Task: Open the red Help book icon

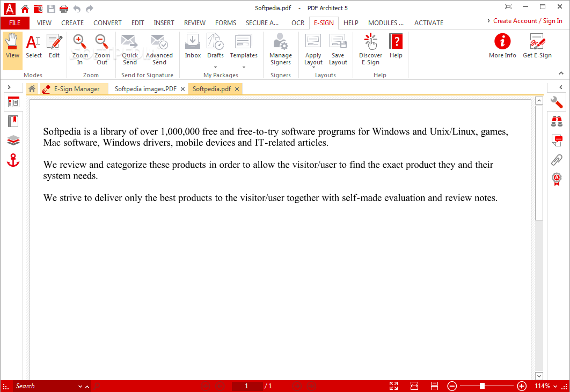Action: pos(396,46)
